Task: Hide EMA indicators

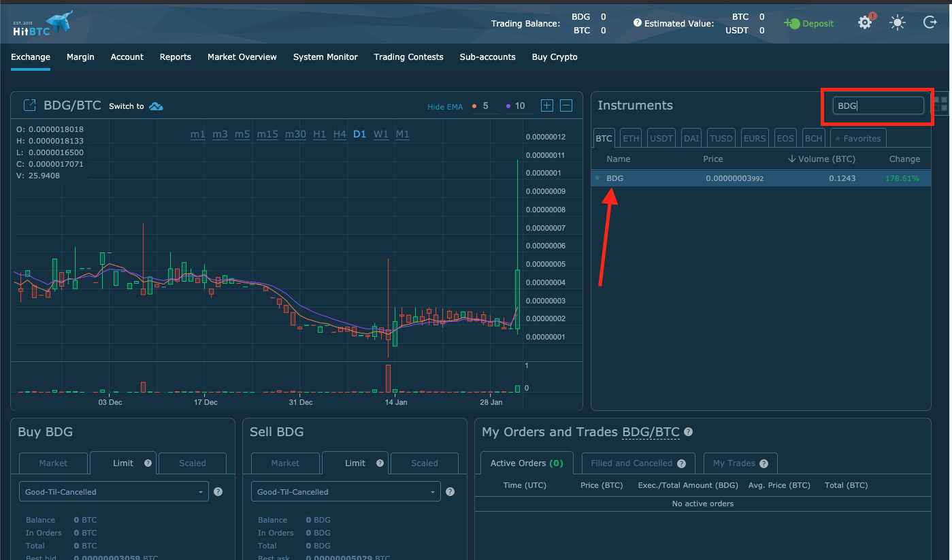Action: pos(445,106)
